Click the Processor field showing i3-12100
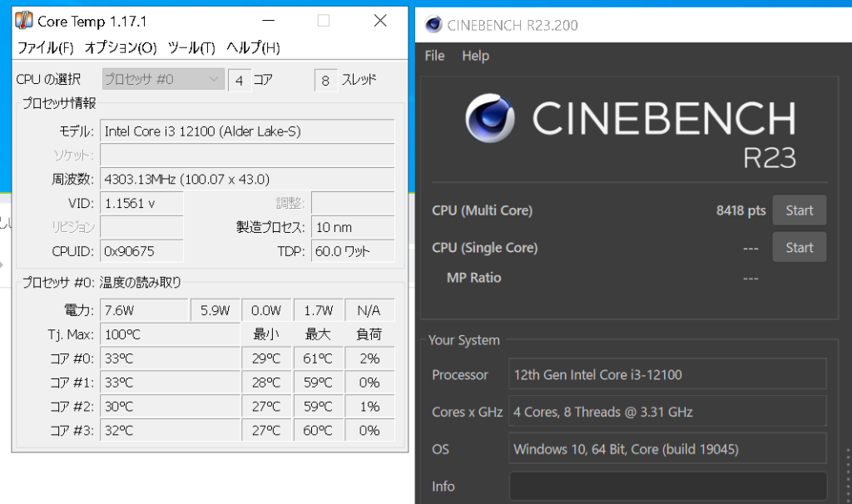 (x=668, y=374)
